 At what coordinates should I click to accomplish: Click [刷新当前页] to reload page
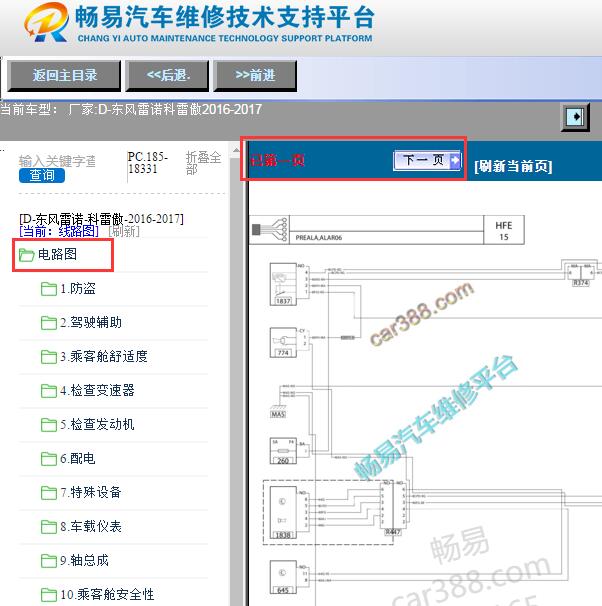[514, 166]
